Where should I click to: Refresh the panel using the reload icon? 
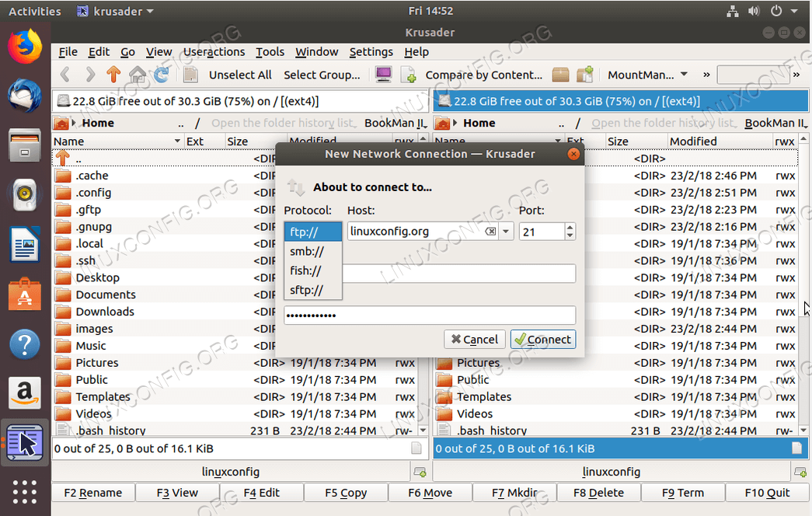click(x=162, y=74)
